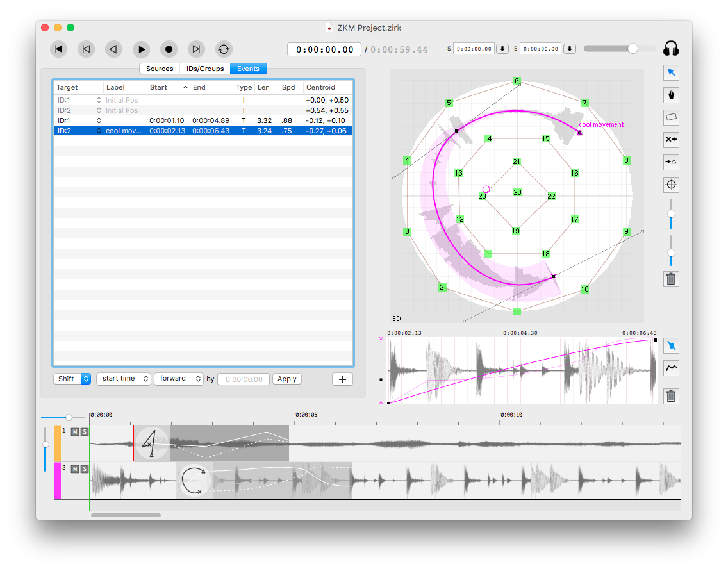Image resolution: width=728 pixels, height=571 pixels.
Task: Click the Label column header
Action: [126, 87]
